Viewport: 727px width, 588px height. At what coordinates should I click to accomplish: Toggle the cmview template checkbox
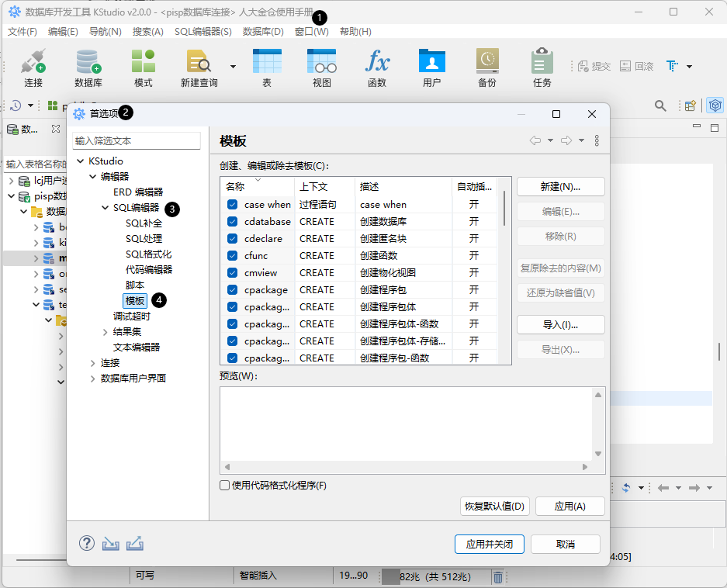click(x=232, y=273)
